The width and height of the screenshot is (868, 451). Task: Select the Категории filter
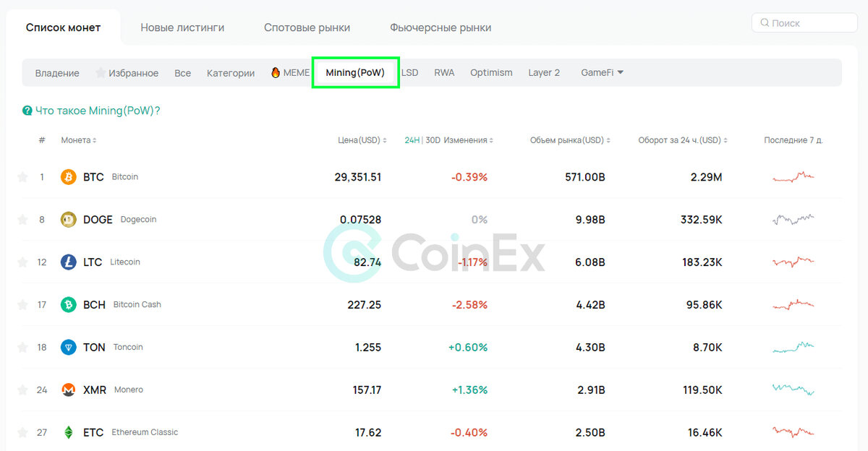pyautogui.click(x=231, y=73)
